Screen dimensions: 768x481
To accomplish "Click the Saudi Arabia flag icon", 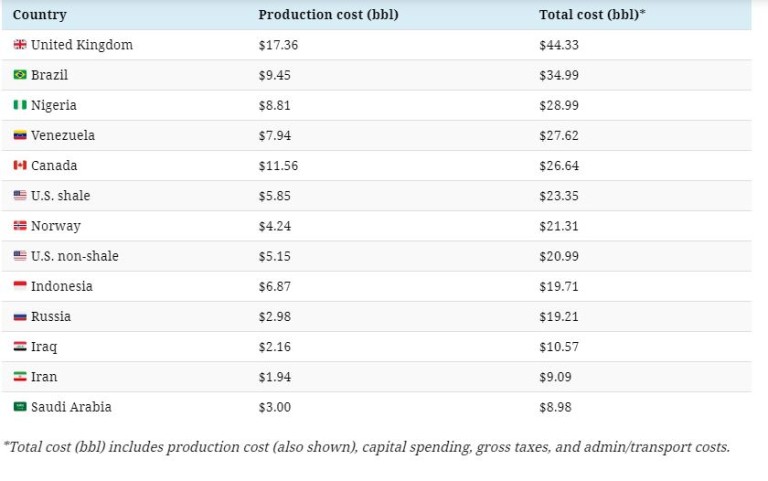I will click(20, 407).
